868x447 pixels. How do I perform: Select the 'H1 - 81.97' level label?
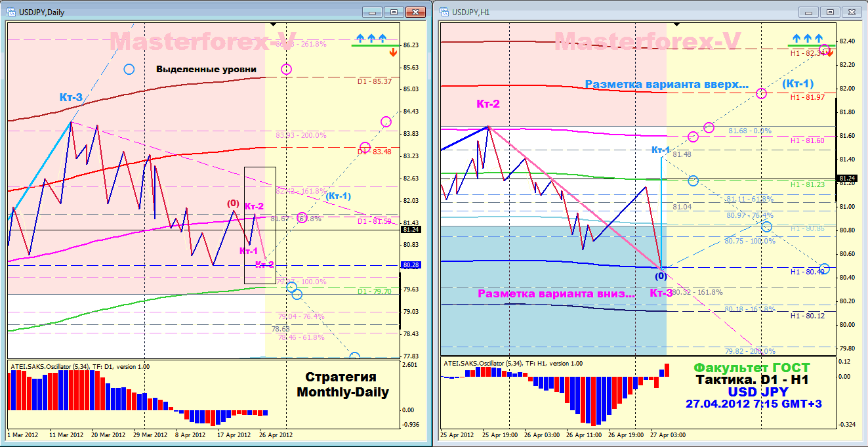[808, 97]
